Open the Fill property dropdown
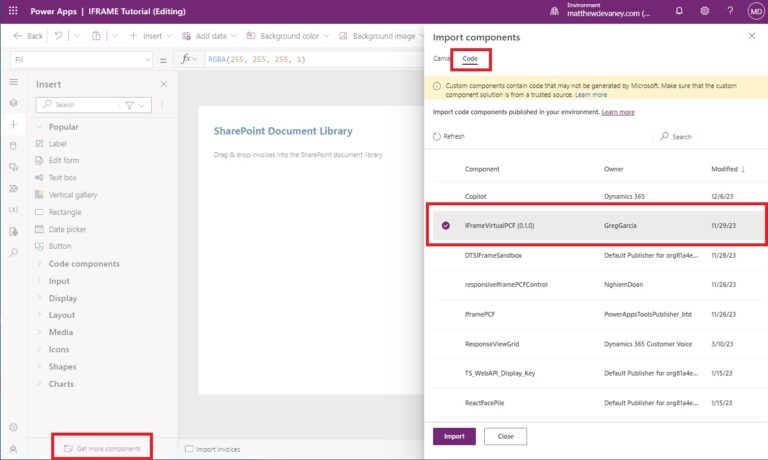The image size is (768, 460). click(x=78, y=60)
